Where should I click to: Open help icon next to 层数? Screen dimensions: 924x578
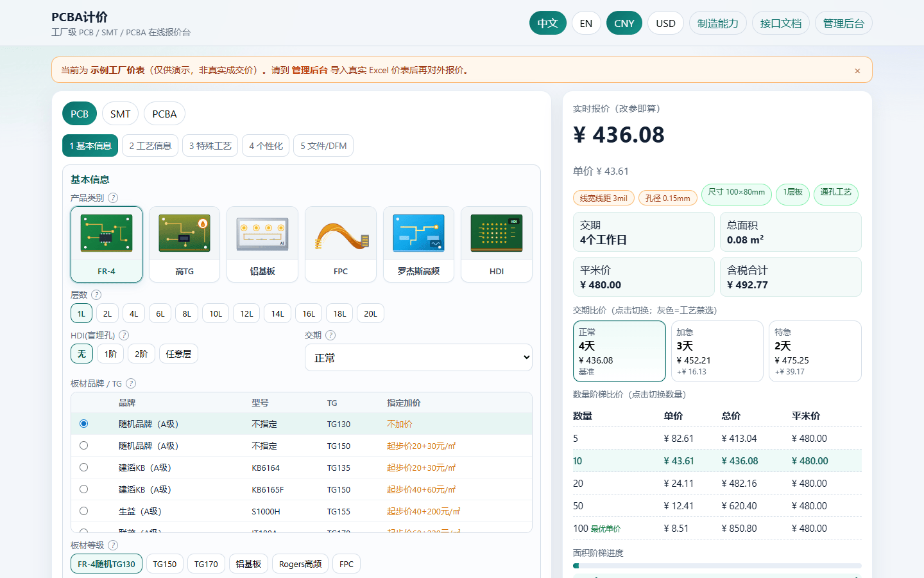(x=96, y=295)
